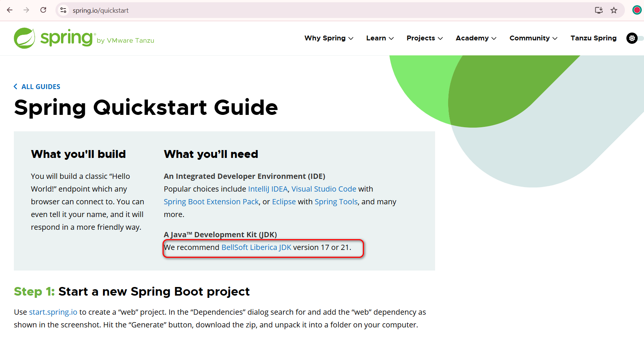
Task: Bookmark this page with the star icon
Action: 614,10
